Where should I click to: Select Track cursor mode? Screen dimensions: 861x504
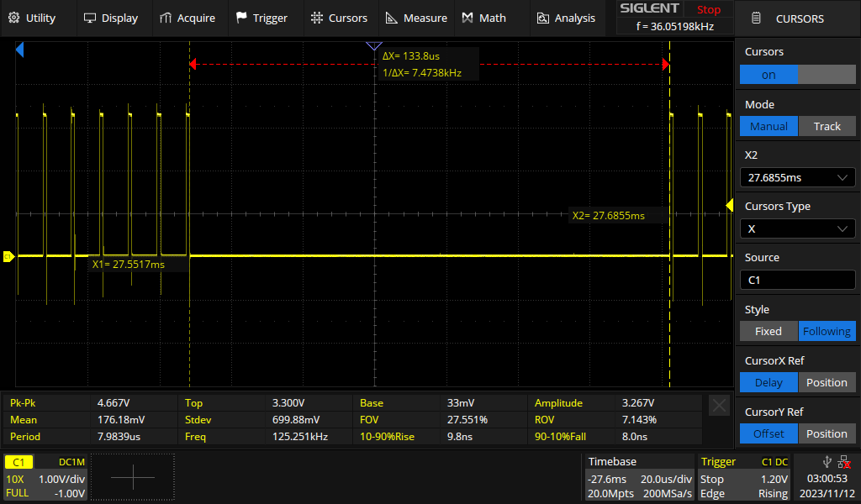tap(827, 126)
